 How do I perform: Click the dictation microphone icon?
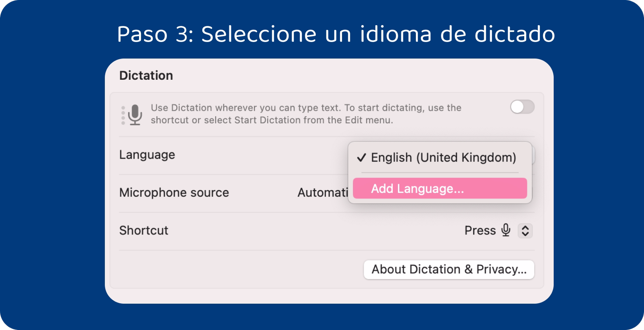[x=135, y=114]
